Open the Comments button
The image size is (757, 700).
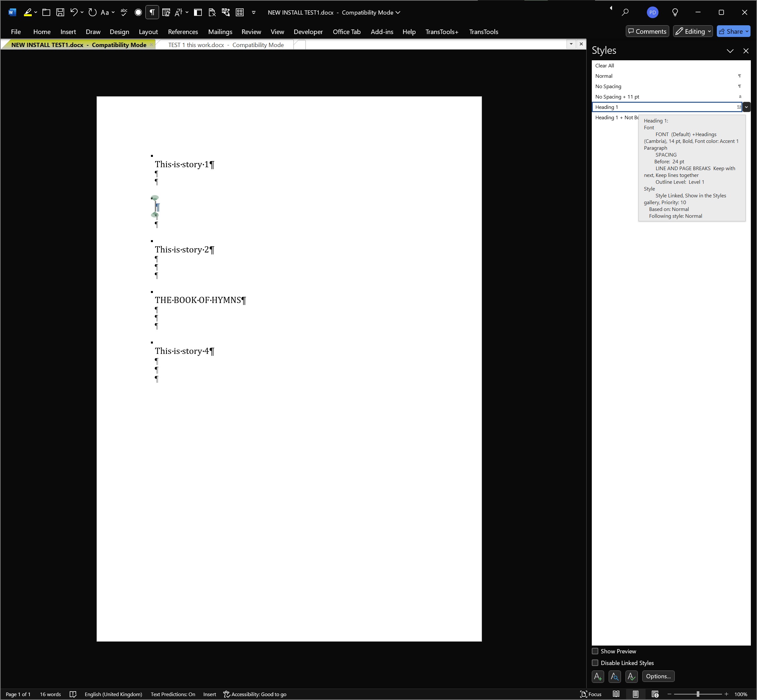(647, 31)
